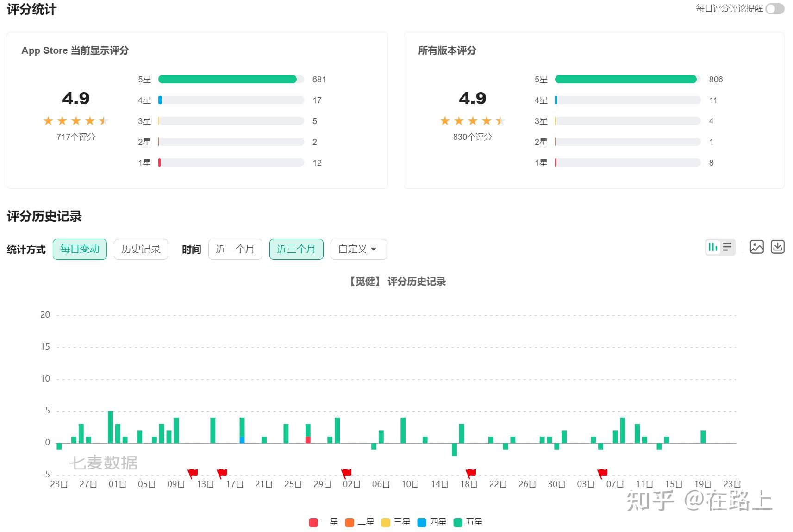793x532 pixels.
Task: Switch to list view icon
Action: tap(727, 247)
